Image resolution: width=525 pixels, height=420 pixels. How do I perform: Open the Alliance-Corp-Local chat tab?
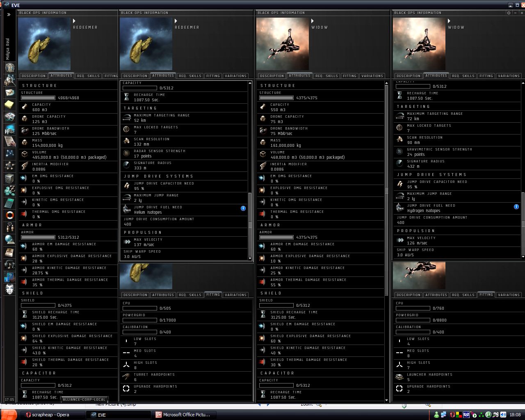(84, 399)
